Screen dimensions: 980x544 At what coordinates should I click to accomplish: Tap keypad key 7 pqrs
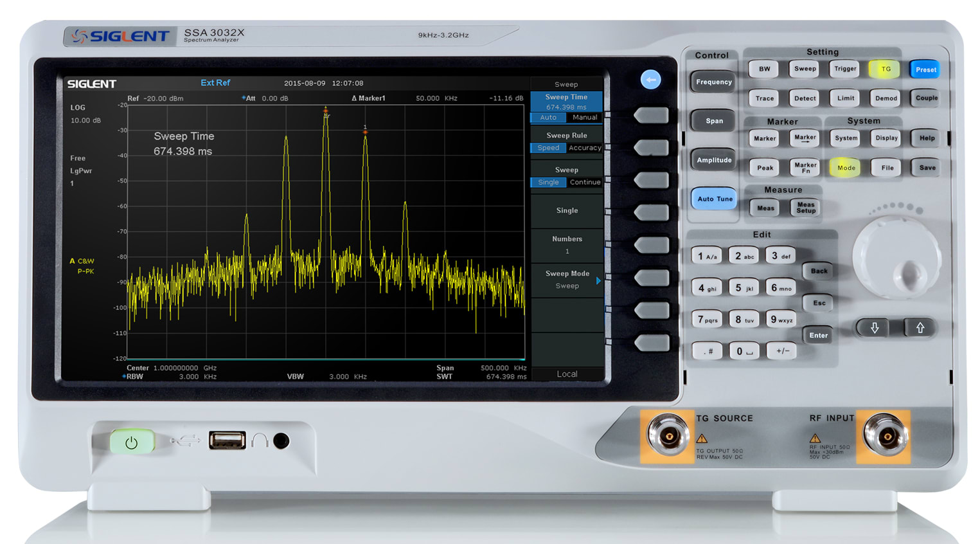coord(708,320)
